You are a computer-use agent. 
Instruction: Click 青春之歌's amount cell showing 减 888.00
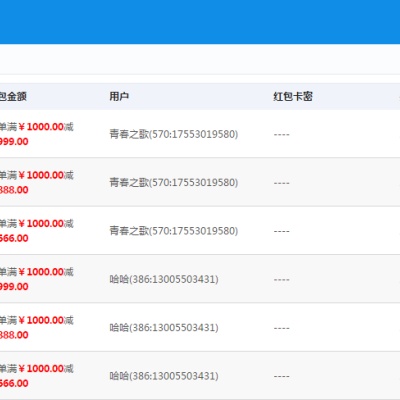pyautogui.click(x=37, y=182)
